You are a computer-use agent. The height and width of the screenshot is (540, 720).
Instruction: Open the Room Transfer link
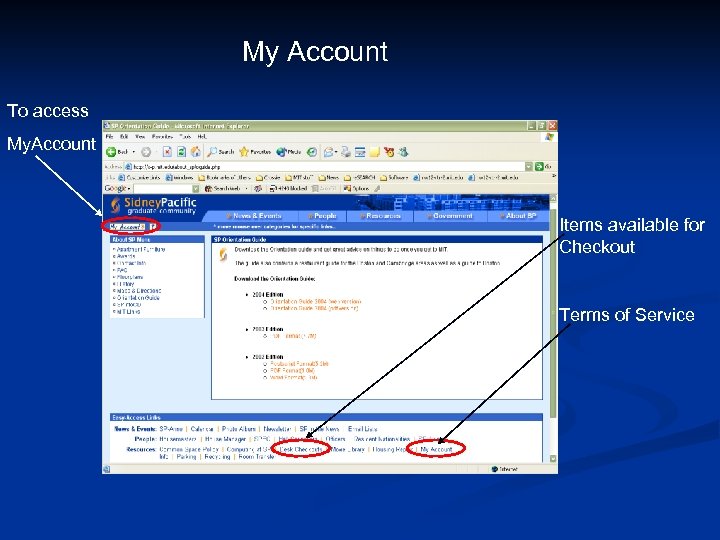coord(256,457)
